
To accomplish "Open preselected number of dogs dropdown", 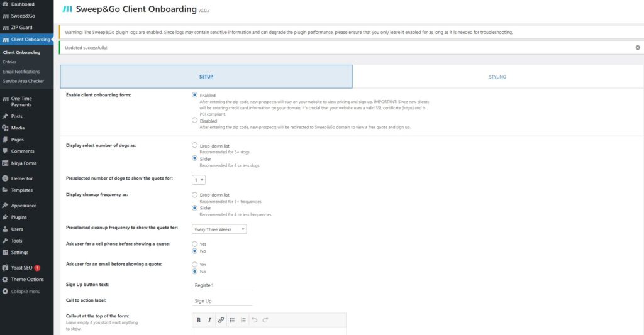I will click(199, 180).
